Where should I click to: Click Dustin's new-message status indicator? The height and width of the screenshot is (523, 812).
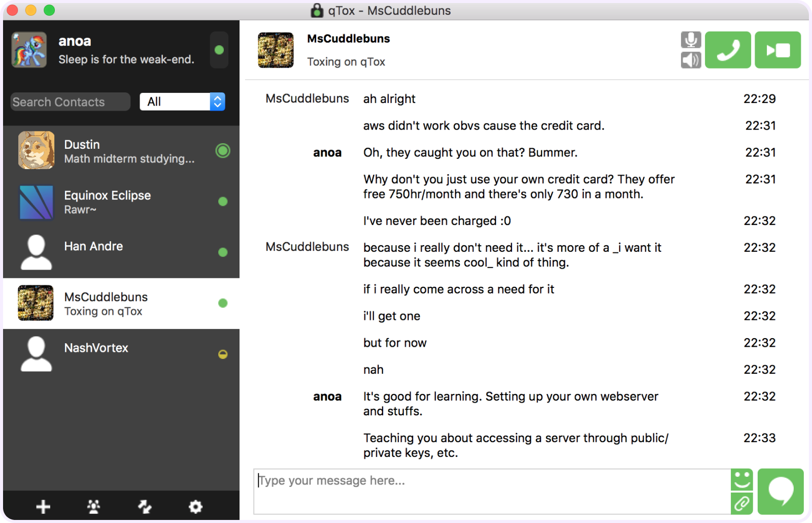tap(223, 151)
